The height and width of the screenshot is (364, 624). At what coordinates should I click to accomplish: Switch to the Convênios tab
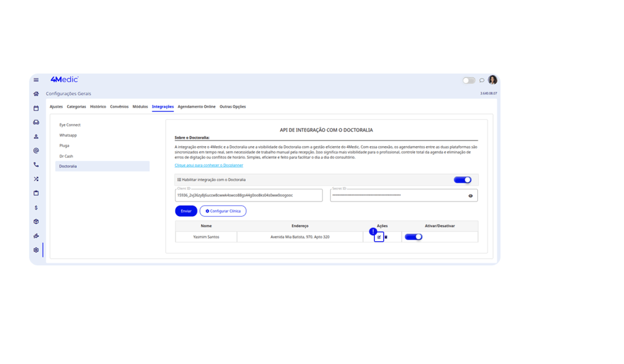(119, 107)
